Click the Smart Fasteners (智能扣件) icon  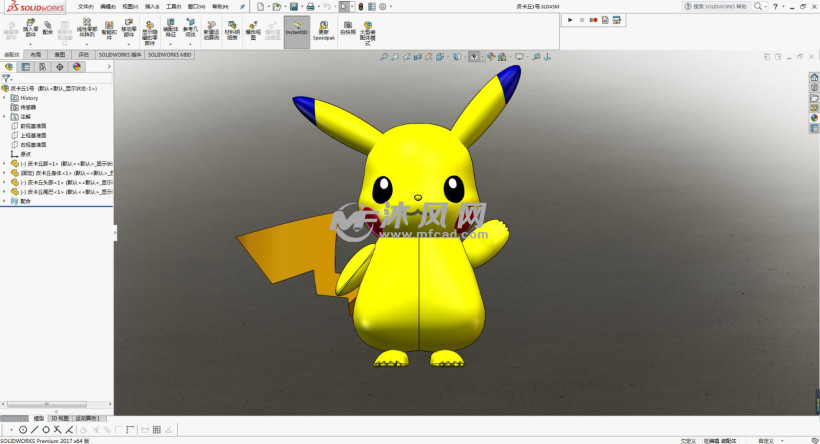[109, 30]
